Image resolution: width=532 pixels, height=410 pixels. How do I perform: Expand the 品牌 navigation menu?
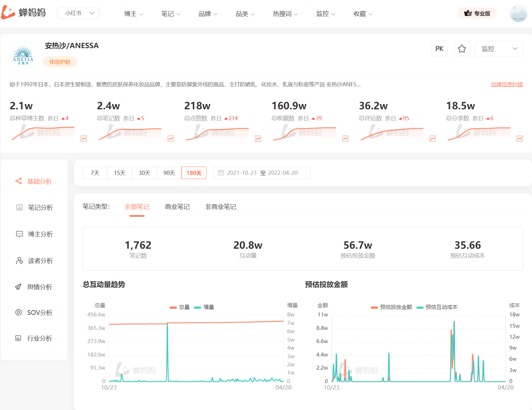click(208, 14)
